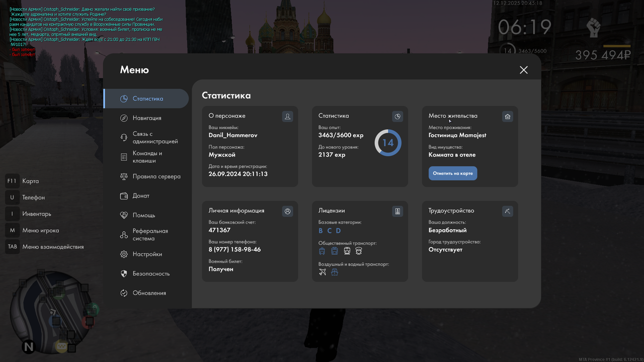Click the Безработный job title

(x=448, y=230)
